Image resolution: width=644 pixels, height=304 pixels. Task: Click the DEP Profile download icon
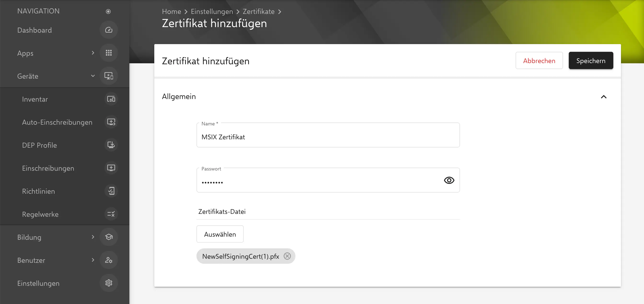(x=111, y=145)
